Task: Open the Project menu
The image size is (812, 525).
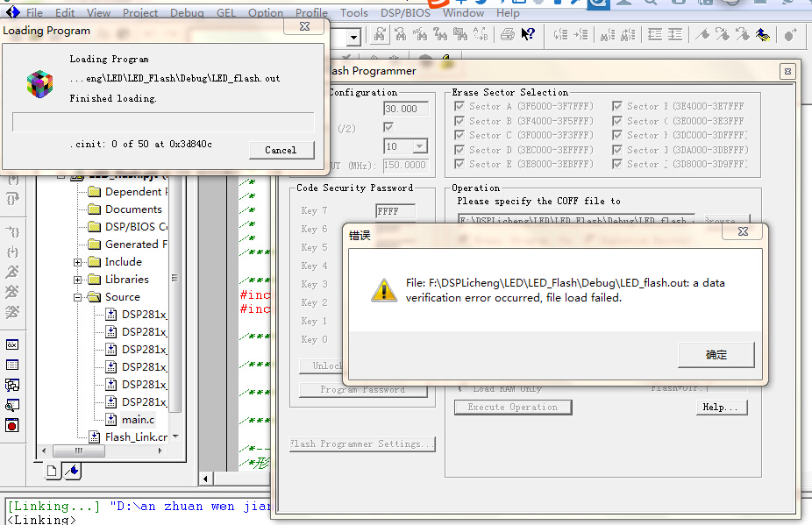Action: point(139,12)
